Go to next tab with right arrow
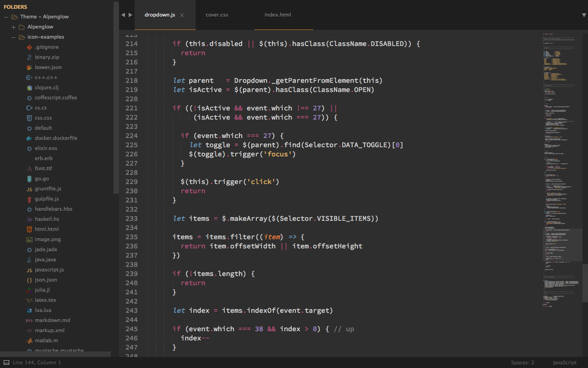The width and height of the screenshot is (588, 368). tap(130, 15)
